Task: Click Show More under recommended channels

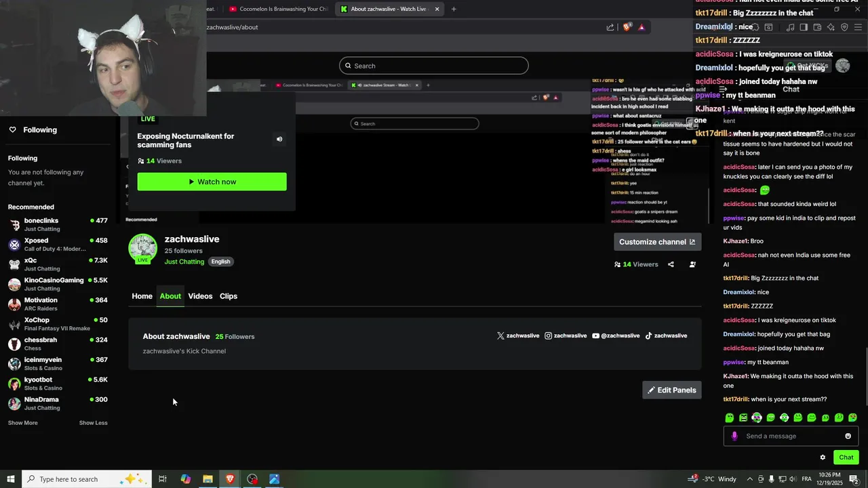Action: pos(22,423)
